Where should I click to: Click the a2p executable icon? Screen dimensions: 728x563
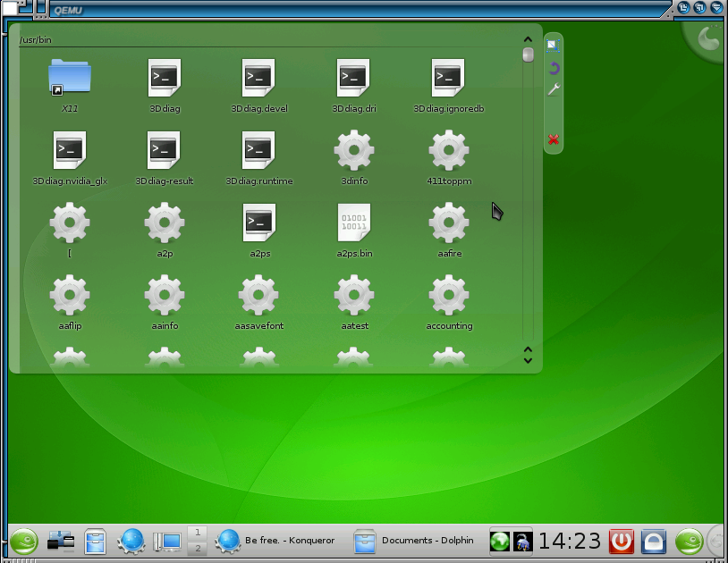click(165, 223)
